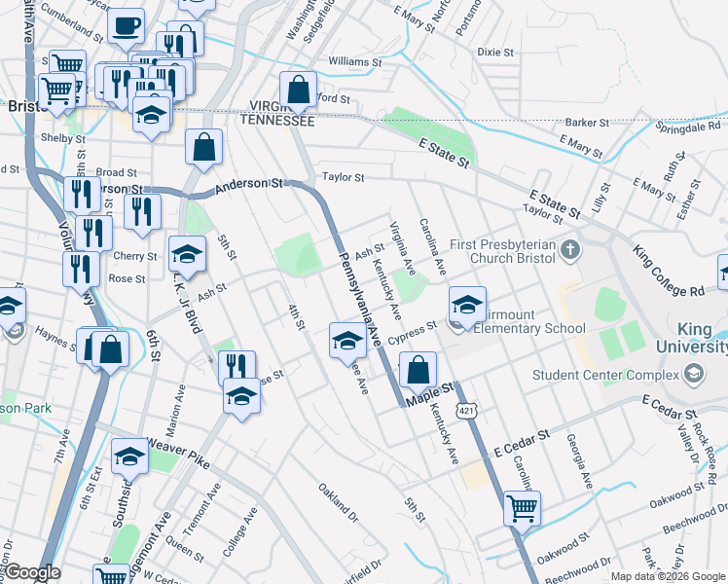Click the Anderson St label
Viewport: 728px width, 584px height.
249,186
